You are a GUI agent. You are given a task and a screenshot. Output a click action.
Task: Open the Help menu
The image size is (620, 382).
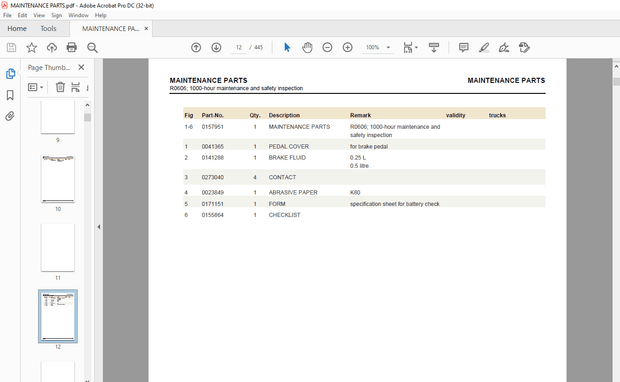[101, 15]
